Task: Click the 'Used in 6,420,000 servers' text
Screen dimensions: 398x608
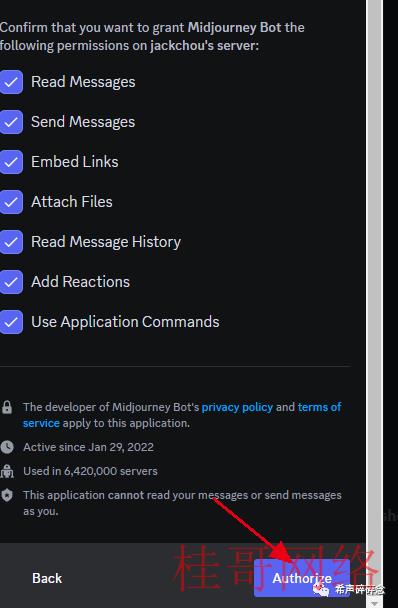Action: tap(90, 471)
